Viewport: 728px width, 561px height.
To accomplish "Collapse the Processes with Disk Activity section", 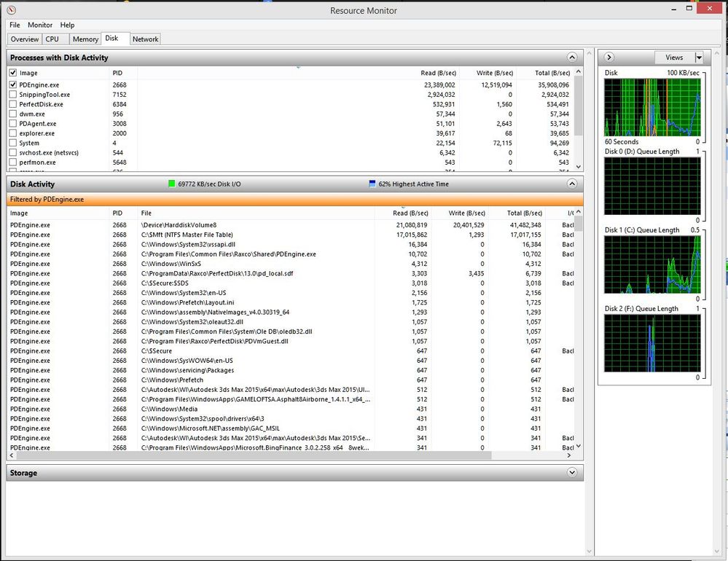I will [572, 57].
